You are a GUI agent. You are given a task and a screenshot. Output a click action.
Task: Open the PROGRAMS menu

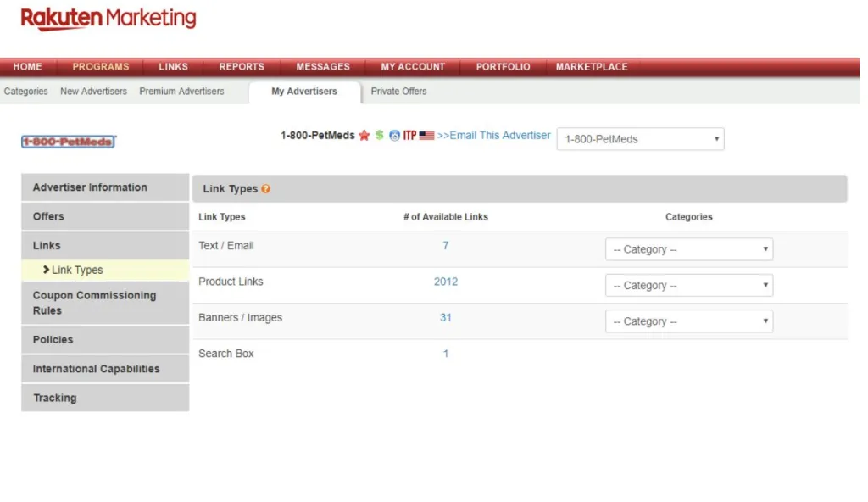(101, 66)
